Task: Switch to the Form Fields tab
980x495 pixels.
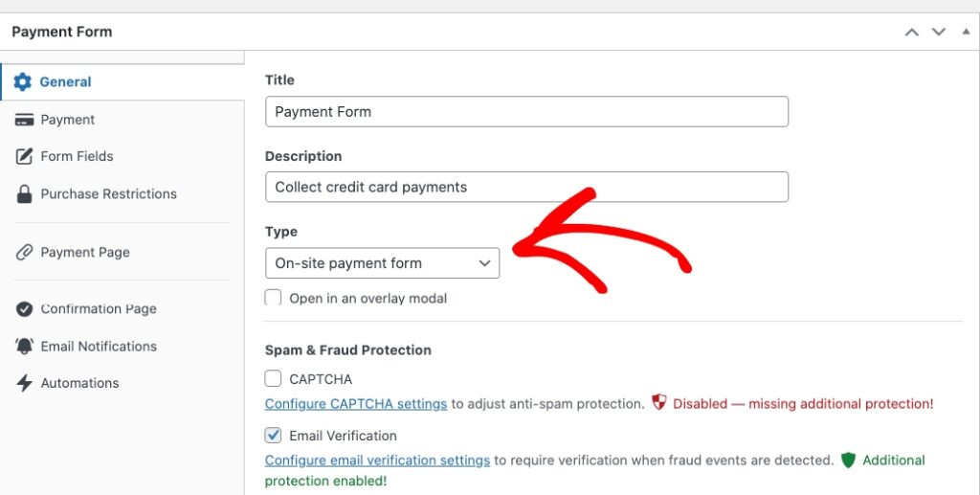Action: [x=77, y=156]
